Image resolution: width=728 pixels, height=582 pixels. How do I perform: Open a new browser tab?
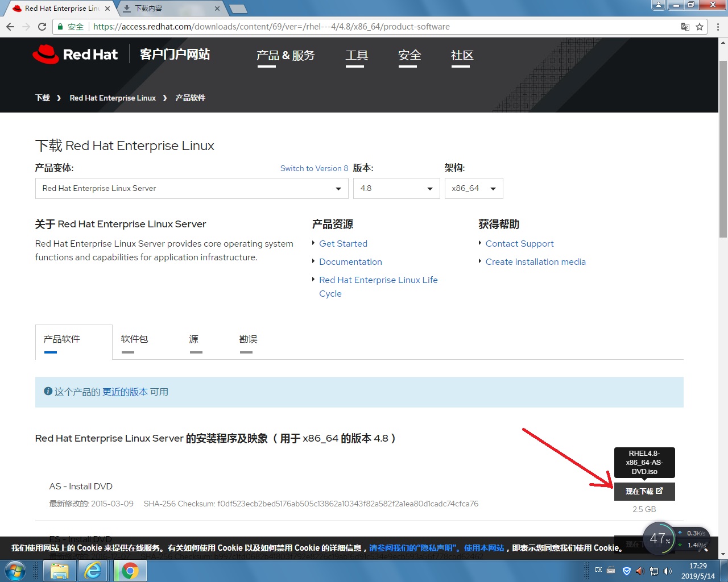238,9
